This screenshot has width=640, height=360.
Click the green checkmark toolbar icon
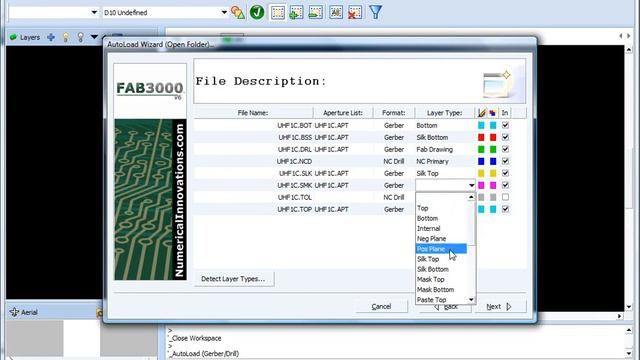(x=257, y=12)
